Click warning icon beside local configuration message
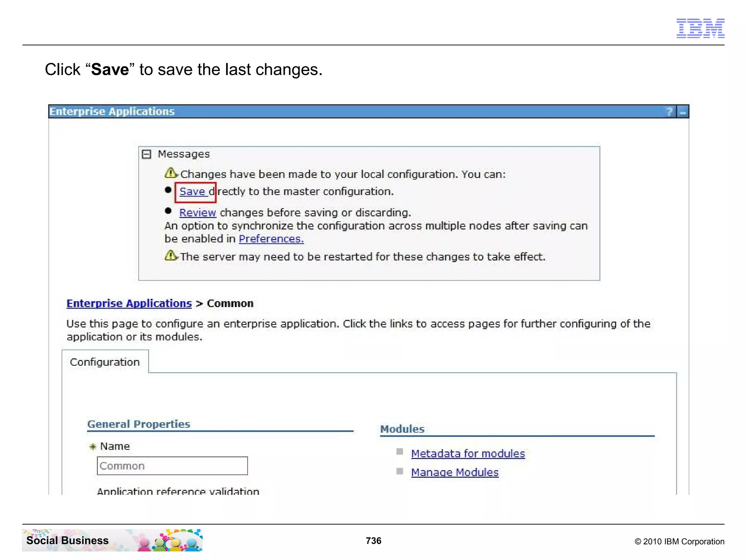The width and height of the screenshot is (747, 560). 171,173
